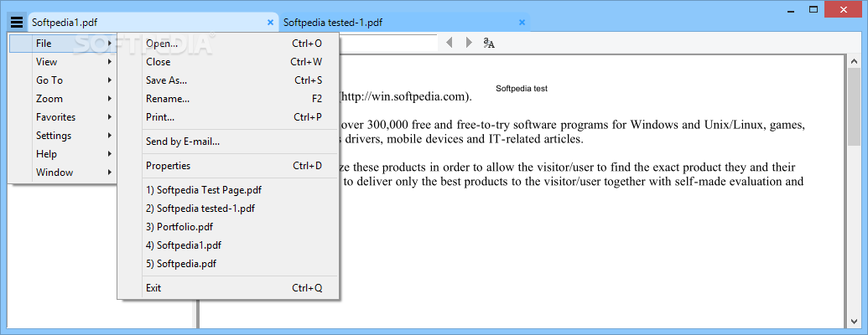Expand the Help submenu
Image resolution: width=868 pixels, height=335 pixels.
point(63,153)
